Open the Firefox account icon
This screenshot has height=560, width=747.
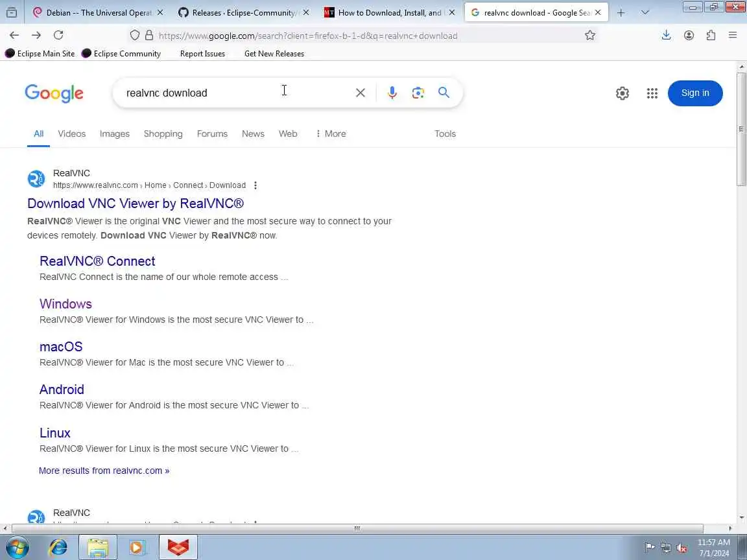click(x=689, y=35)
